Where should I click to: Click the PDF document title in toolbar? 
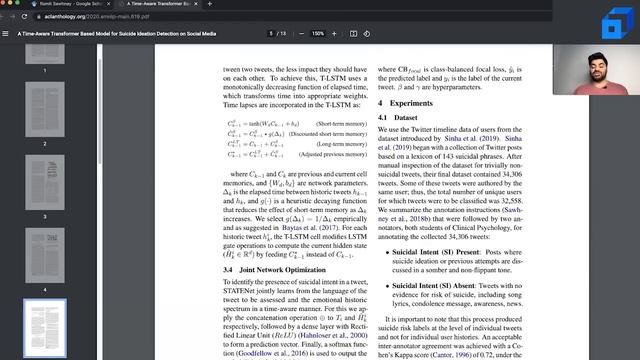click(x=117, y=33)
